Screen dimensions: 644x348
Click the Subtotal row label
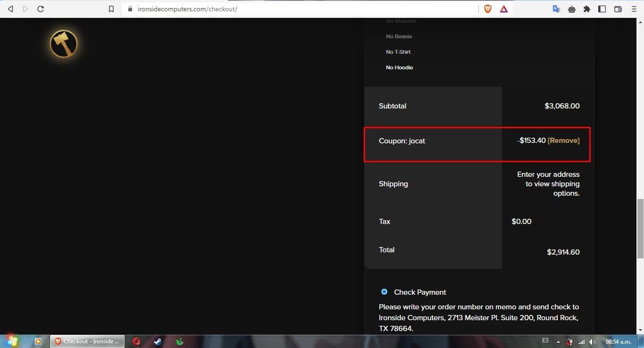coord(393,106)
